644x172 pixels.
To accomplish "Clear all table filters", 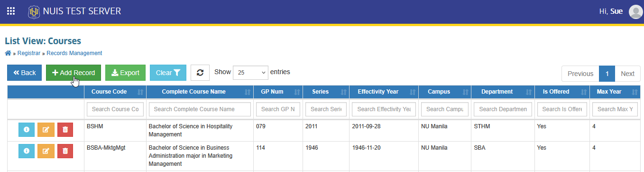I will click(168, 73).
